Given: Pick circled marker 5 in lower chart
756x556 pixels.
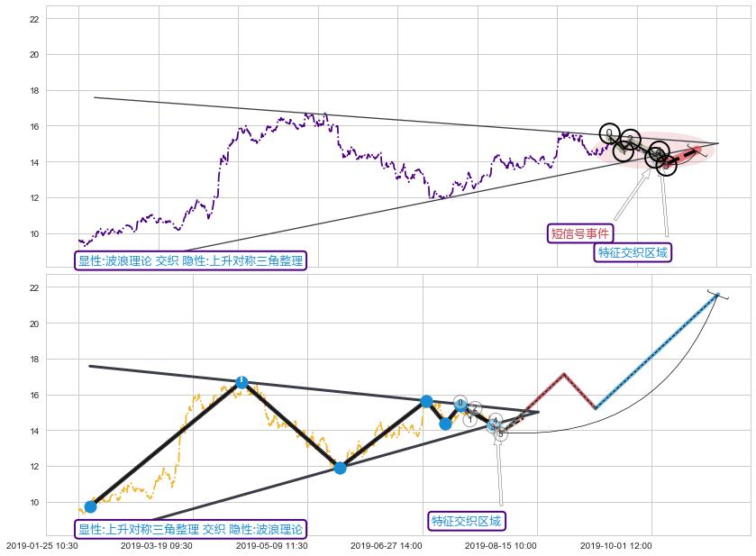Looking at the screenshot, I should click(501, 434).
